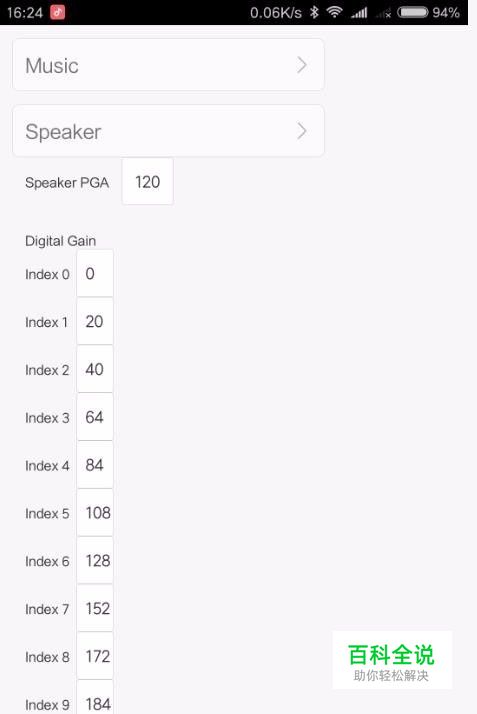Select the Index 8 field showing 172
This screenshot has width=477, height=714.
point(95,656)
